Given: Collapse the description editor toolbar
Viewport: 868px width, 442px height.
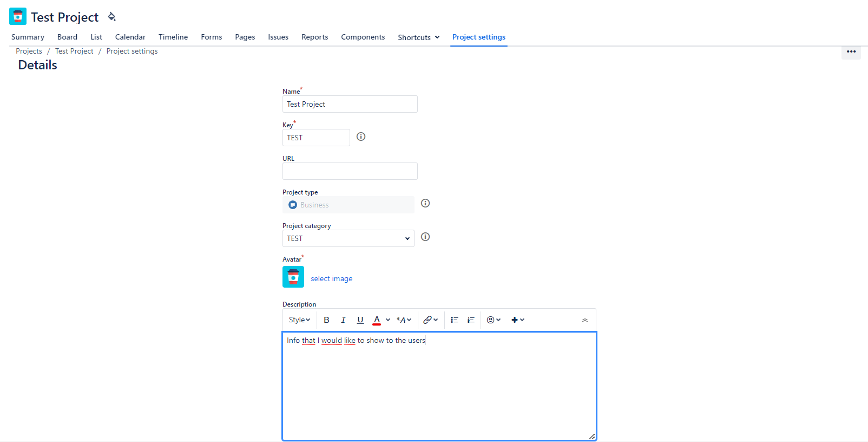Looking at the screenshot, I should click(x=585, y=320).
